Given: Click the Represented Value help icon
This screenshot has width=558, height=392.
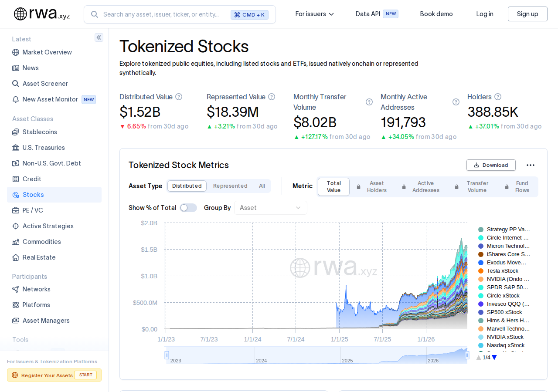Looking at the screenshot, I should 272,97.
